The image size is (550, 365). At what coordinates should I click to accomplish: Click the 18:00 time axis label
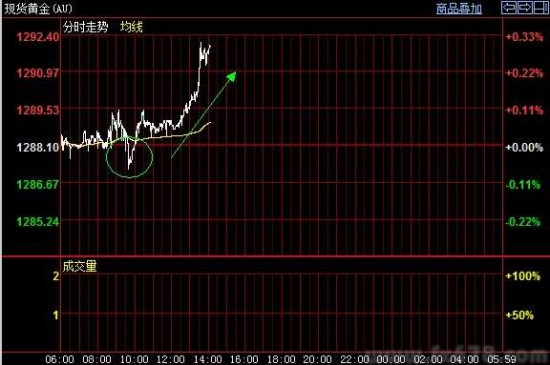281,359
